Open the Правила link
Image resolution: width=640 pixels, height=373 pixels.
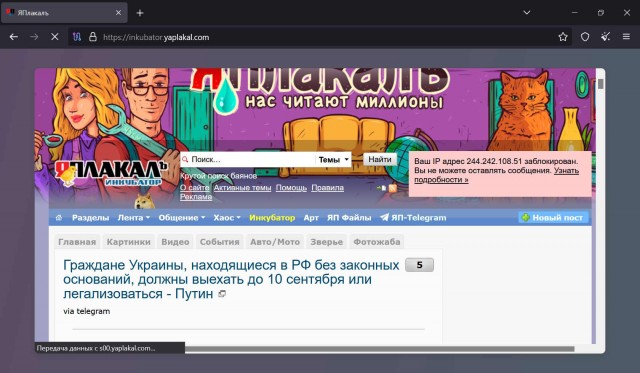(327, 188)
